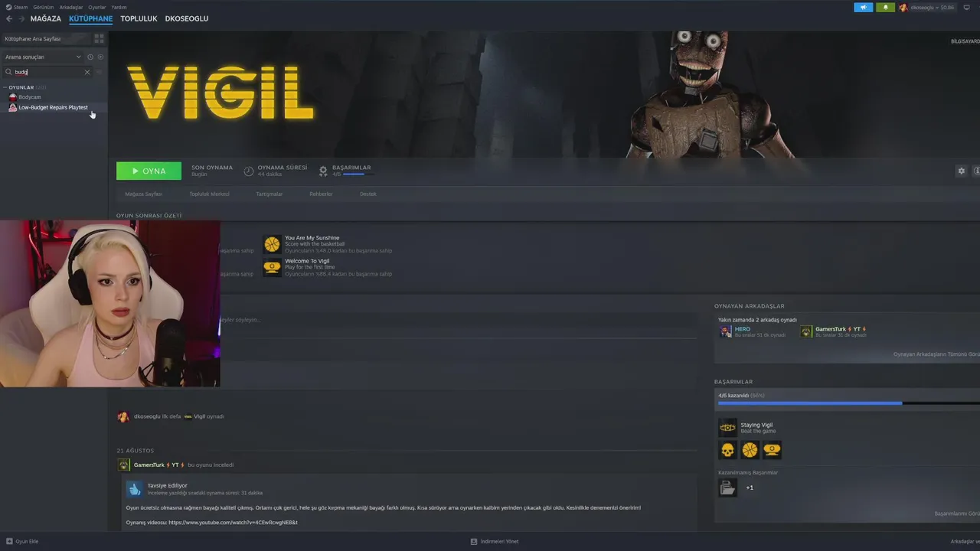Open GamersTurk avatar in friends panel
The width and height of the screenshot is (980, 551).
click(806, 331)
